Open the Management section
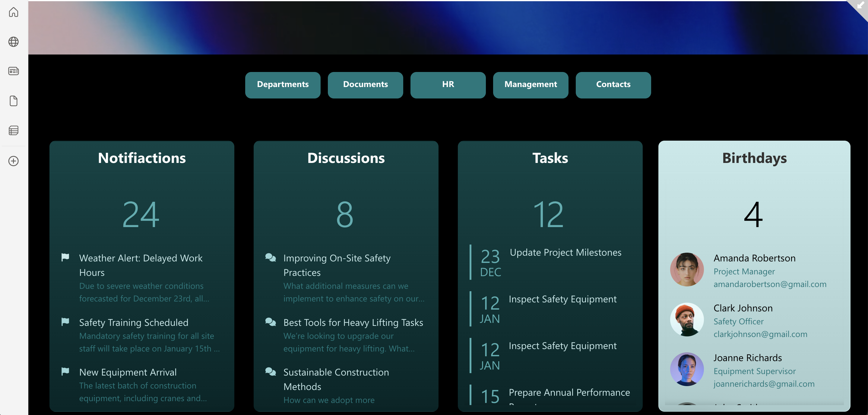Screen dimensions: 868x415 click(x=531, y=85)
